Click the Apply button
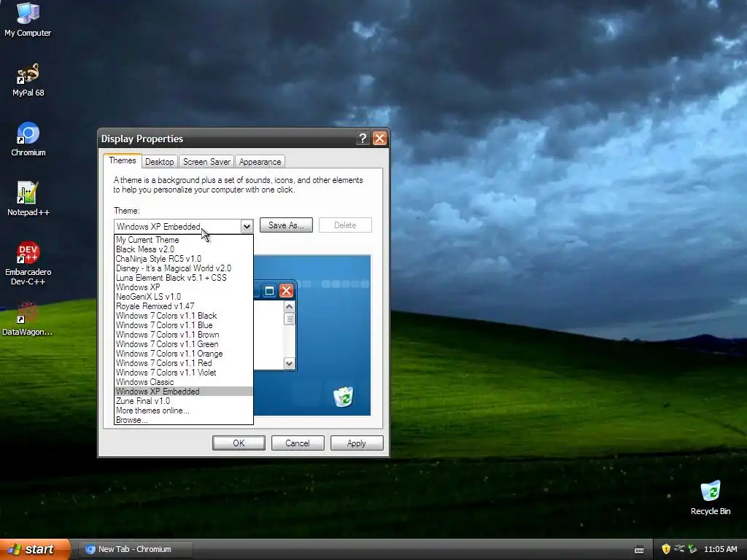The width and height of the screenshot is (747, 560). tap(357, 443)
